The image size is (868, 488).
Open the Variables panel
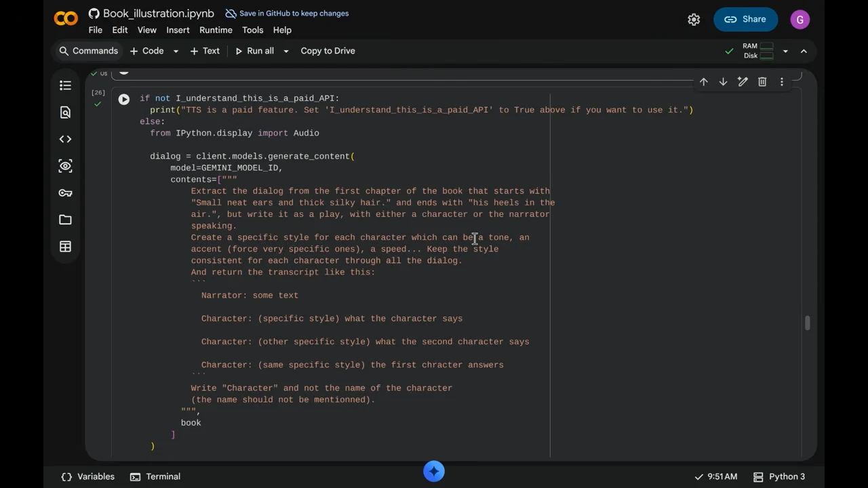click(x=87, y=476)
